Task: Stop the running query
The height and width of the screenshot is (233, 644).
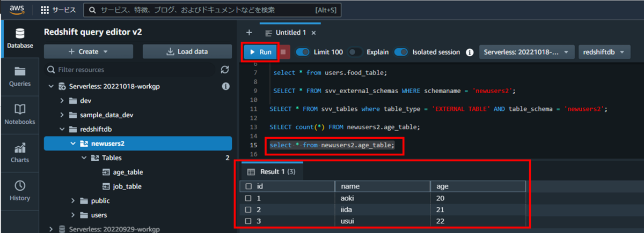Action: 283,52
